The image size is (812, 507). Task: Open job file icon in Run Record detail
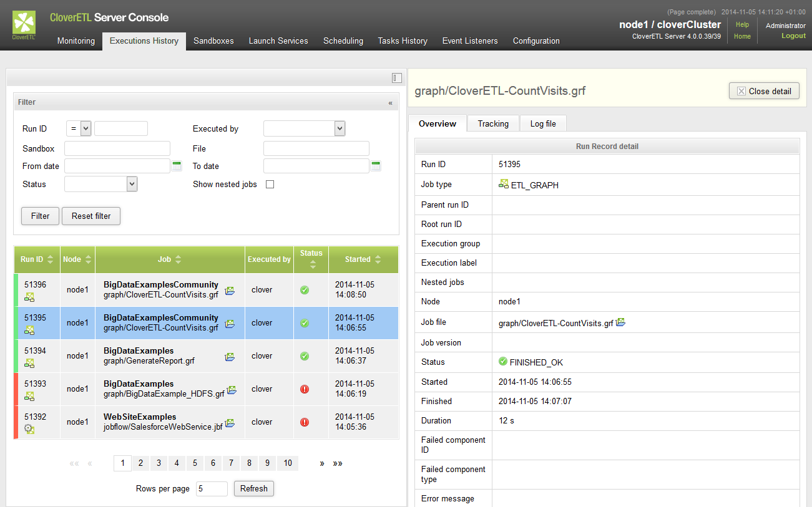[620, 322]
